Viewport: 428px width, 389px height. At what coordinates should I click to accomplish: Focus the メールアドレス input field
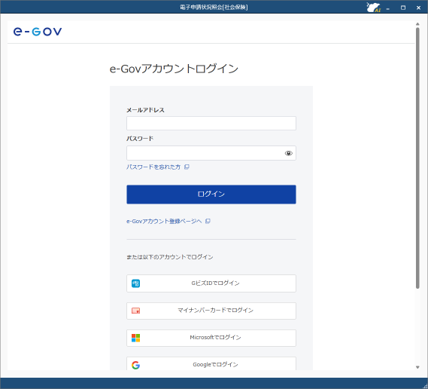click(211, 123)
